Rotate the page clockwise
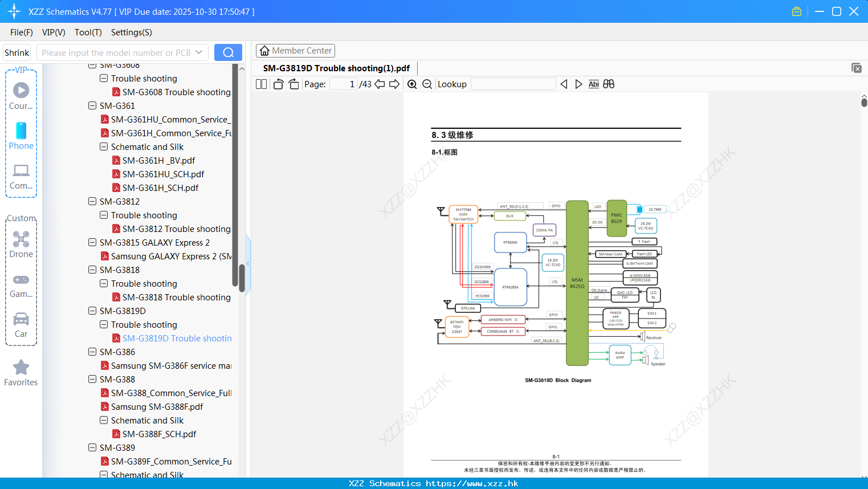This screenshot has width=868, height=489. tap(294, 84)
